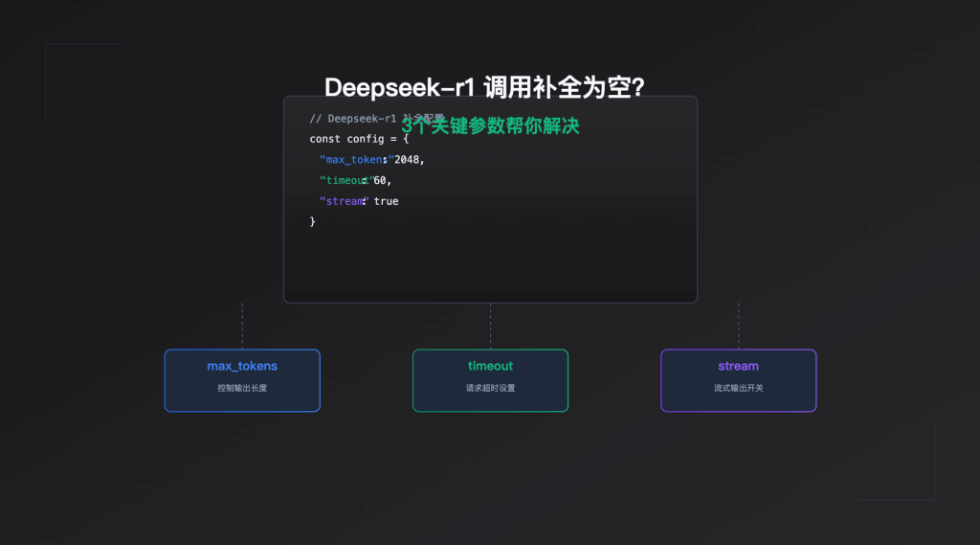
Task: Click the 60 value in code
Action: pyautogui.click(x=382, y=180)
